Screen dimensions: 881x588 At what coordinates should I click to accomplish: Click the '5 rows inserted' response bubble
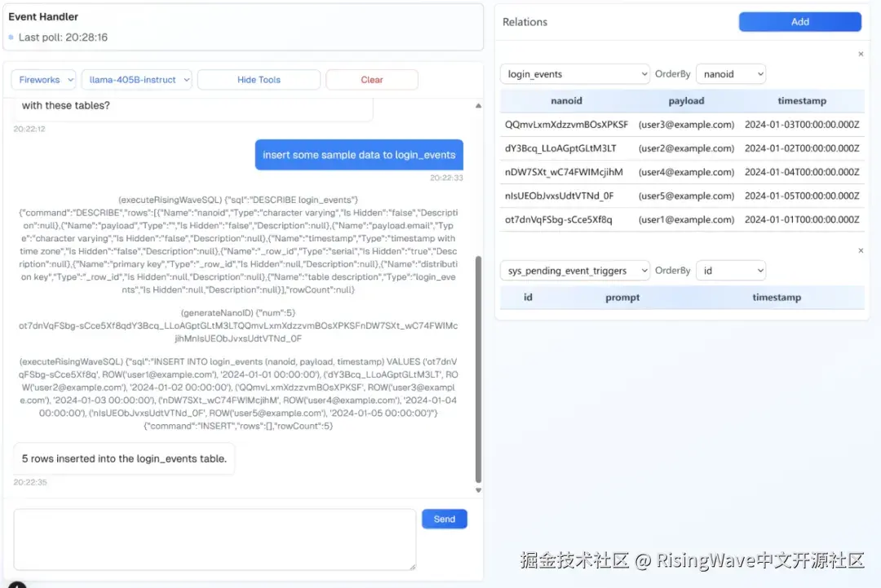pyautogui.click(x=124, y=458)
